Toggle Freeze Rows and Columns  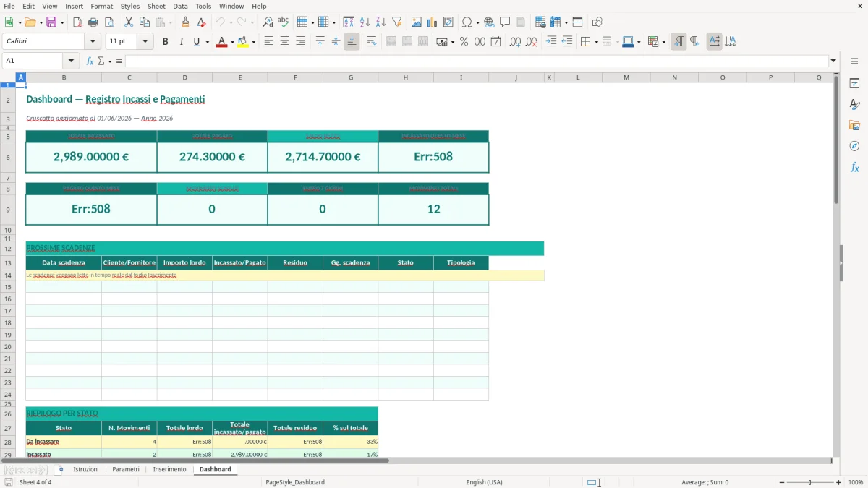556,22
